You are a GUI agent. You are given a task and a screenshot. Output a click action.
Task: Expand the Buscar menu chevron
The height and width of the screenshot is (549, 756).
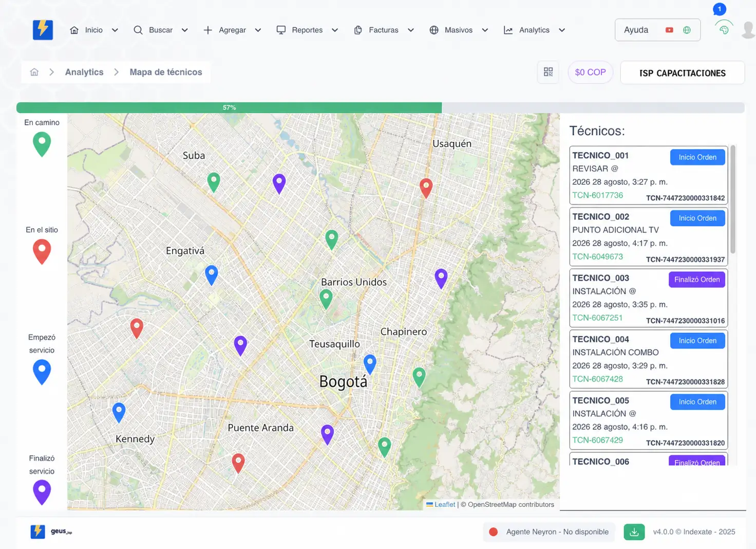tap(185, 30)
